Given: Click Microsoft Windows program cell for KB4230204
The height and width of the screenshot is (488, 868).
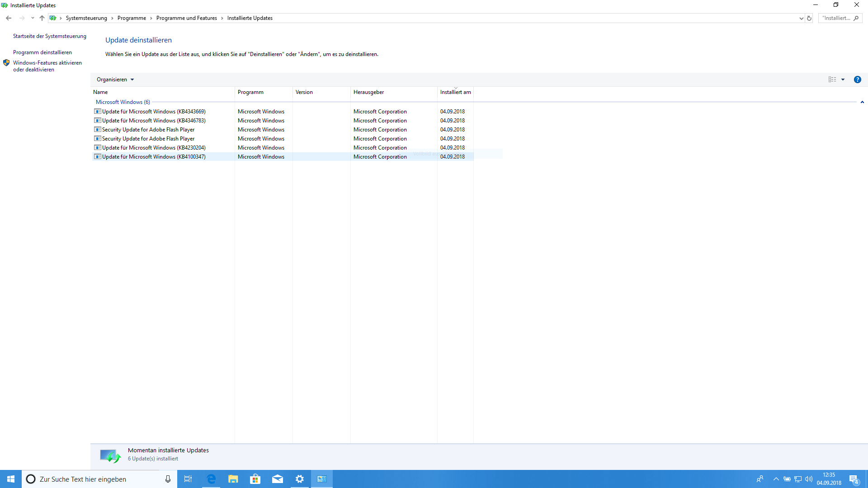Looking at the screenshot, I should 261,148.
